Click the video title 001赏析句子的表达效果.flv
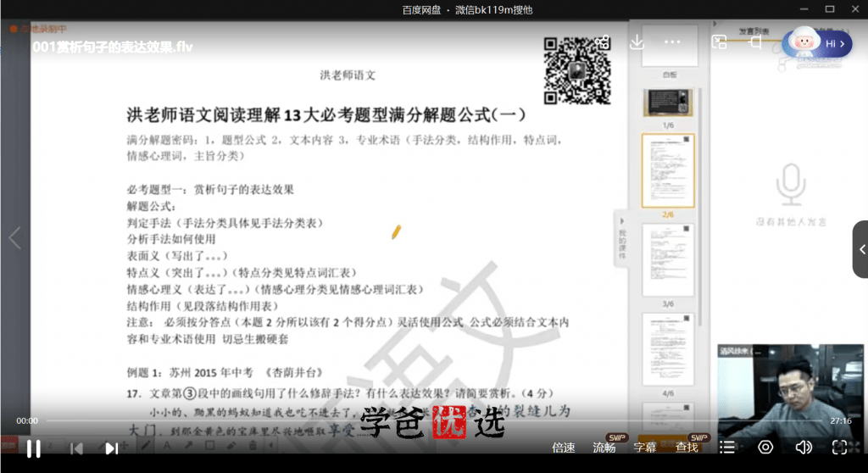This screenshot has height=473, width=868. click(113, 47)
